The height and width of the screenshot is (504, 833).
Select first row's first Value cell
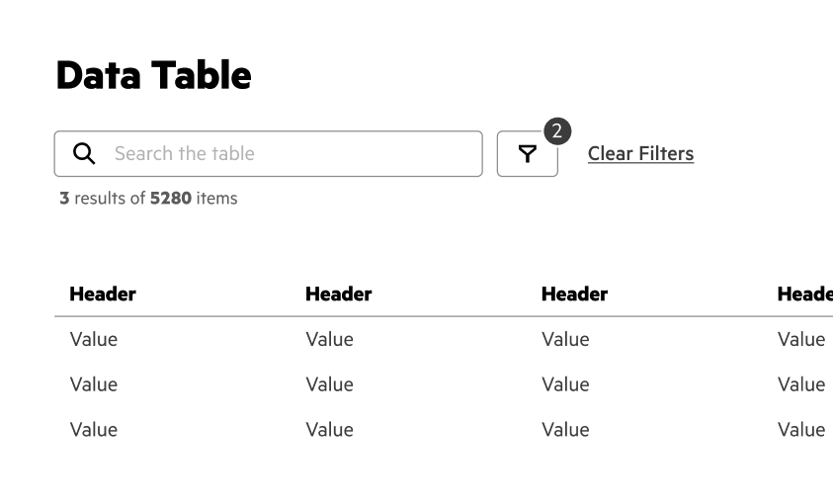94,339
